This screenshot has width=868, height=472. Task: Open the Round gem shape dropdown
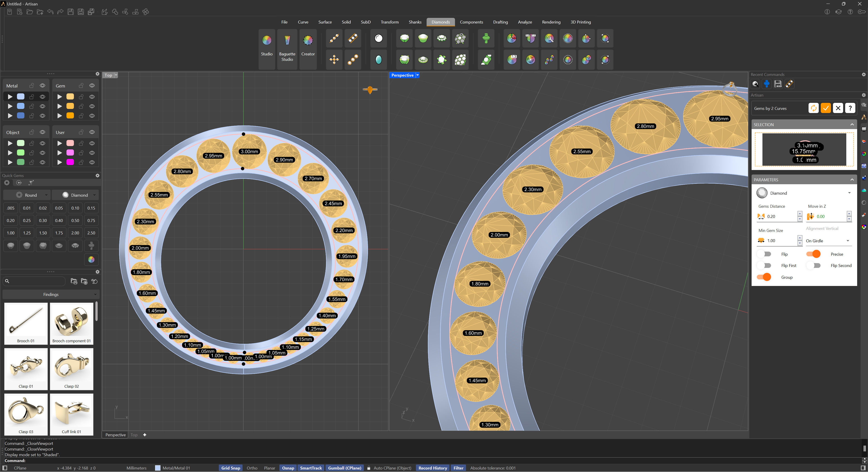[27, 195]
